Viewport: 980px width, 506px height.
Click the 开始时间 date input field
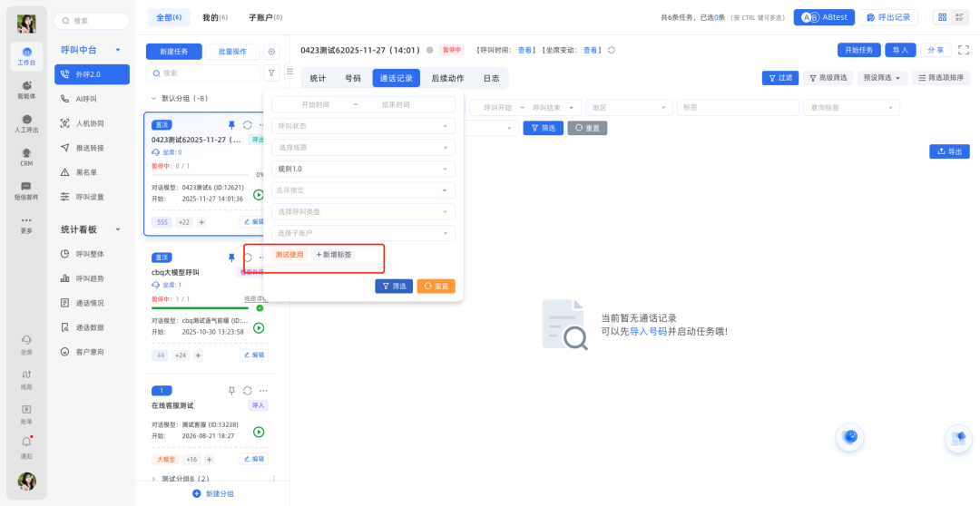(x=316, y=104)
